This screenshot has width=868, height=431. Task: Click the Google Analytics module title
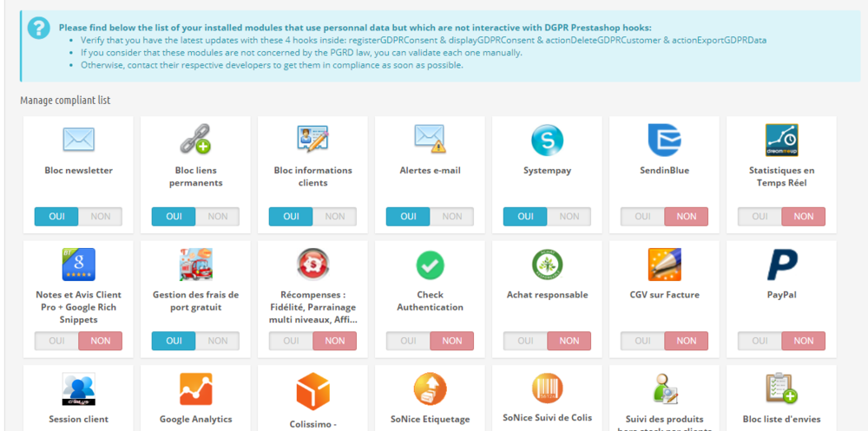(196, 420)
